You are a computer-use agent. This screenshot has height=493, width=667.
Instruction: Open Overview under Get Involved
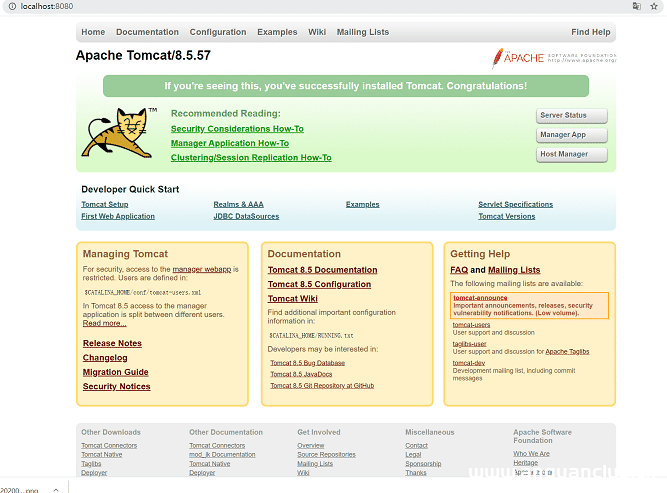tap(311, 446)
